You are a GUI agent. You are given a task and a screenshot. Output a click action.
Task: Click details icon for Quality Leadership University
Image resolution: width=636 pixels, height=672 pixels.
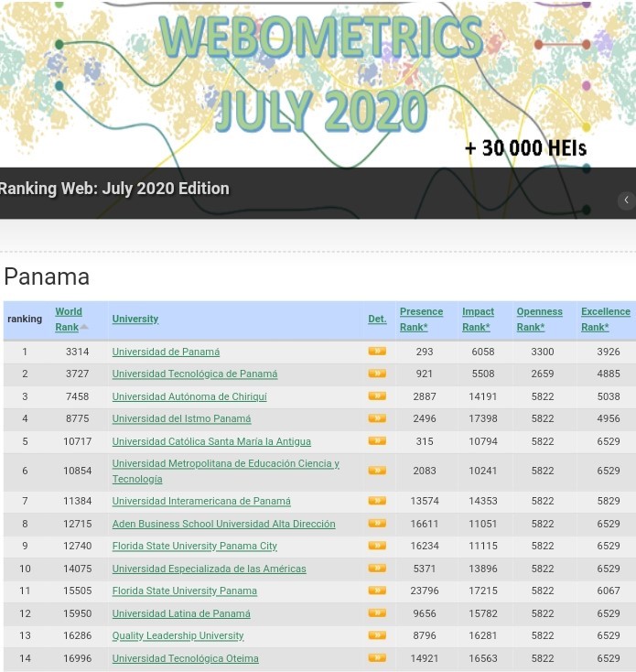[377, 635]
